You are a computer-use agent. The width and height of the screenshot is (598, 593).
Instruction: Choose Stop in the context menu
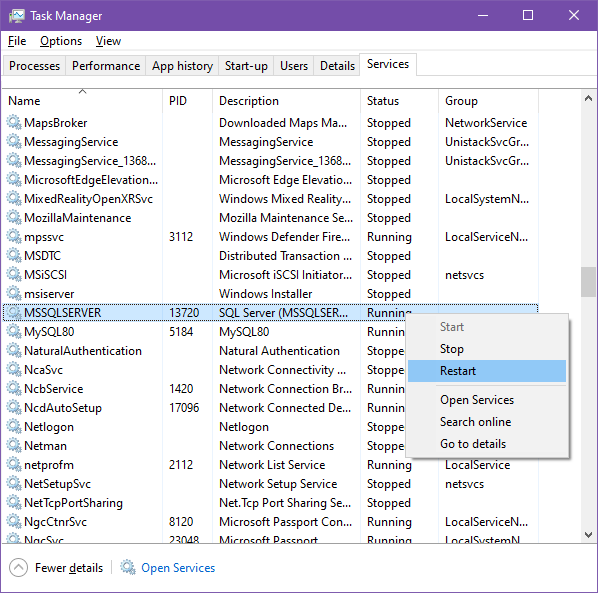(487, 349)
